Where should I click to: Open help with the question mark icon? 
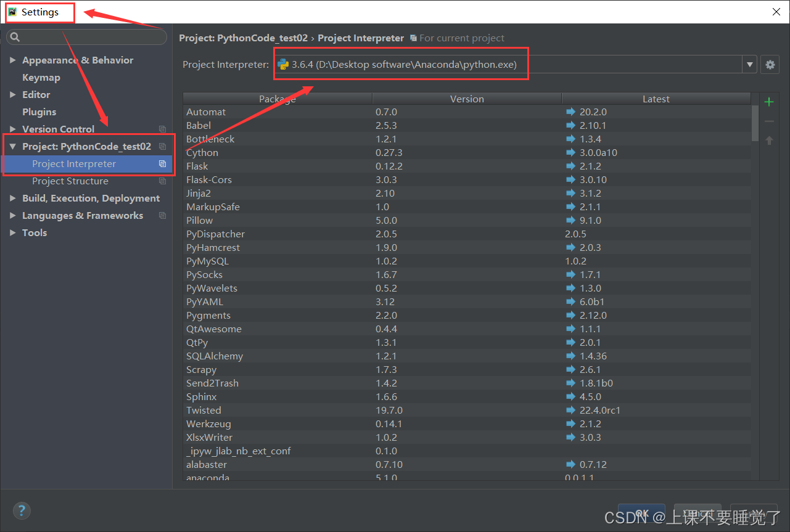point(22,510)
